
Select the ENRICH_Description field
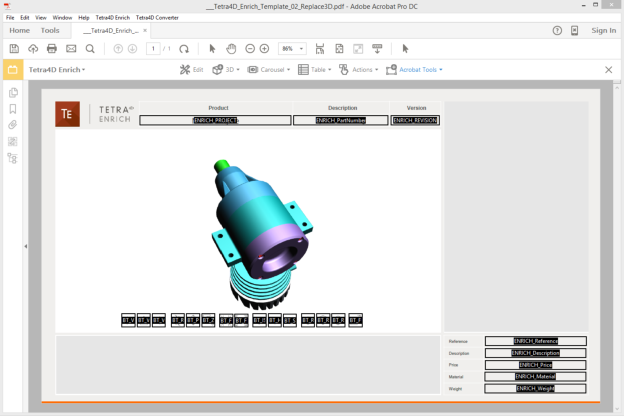click(x=536, y=353)
